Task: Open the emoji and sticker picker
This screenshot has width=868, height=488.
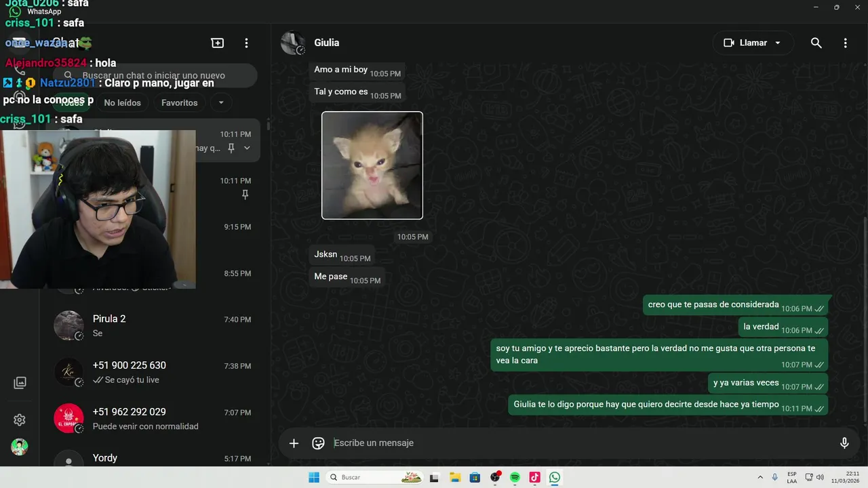Action: (x=318, y=443)
